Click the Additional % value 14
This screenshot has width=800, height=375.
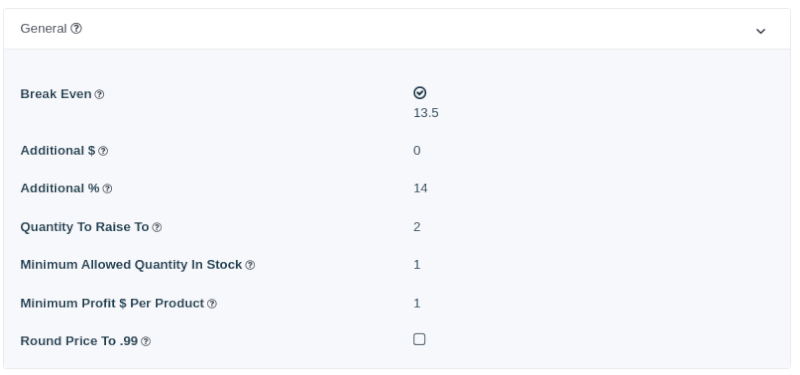(420, 188)
